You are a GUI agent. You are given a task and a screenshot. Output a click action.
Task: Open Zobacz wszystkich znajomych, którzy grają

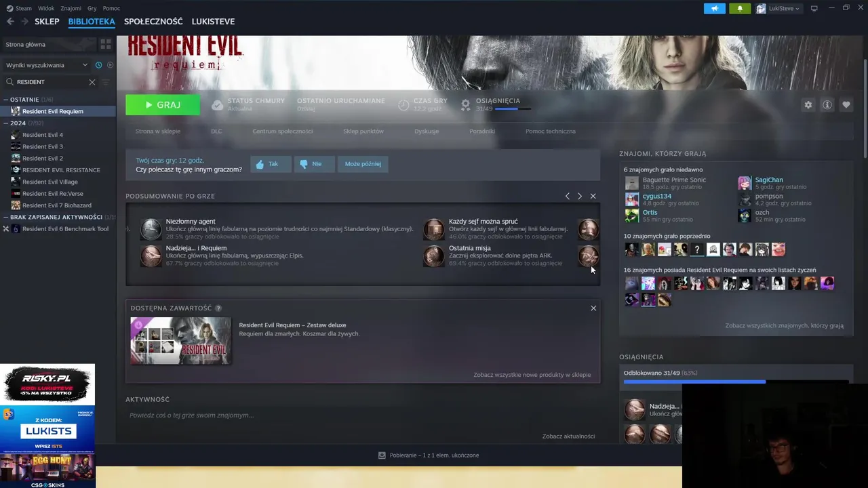[x=785, y=326]
